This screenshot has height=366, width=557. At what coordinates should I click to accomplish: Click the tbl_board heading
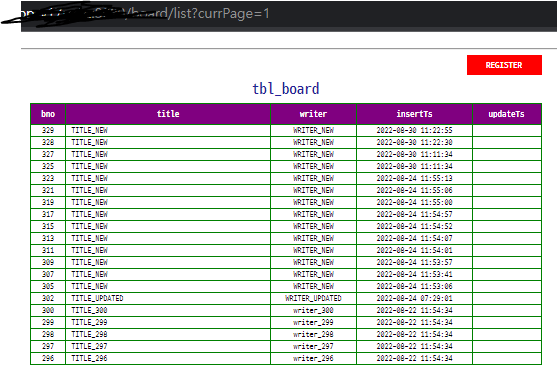click(x=286, y=89)
